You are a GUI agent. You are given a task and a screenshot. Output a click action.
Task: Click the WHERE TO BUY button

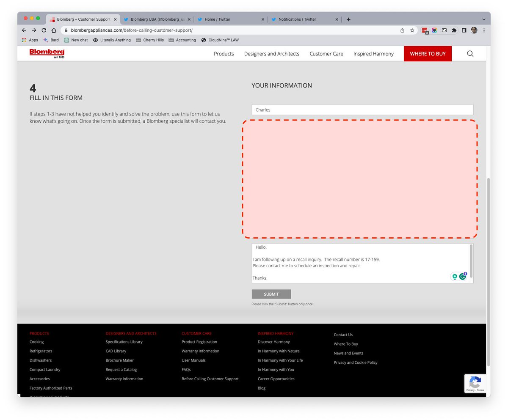click(x=428, y=54)
